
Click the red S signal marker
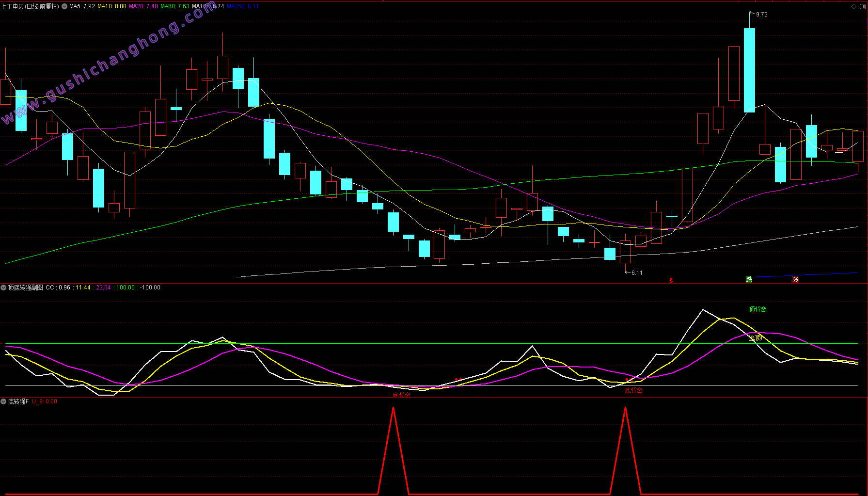pyautogui.click(x=671, y=280)
